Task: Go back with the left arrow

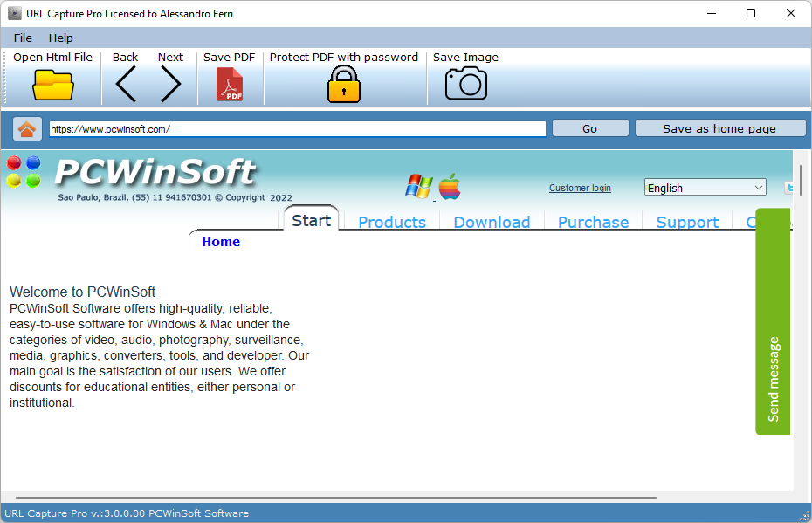Action: pyautogui.click(x=126, y=84)
